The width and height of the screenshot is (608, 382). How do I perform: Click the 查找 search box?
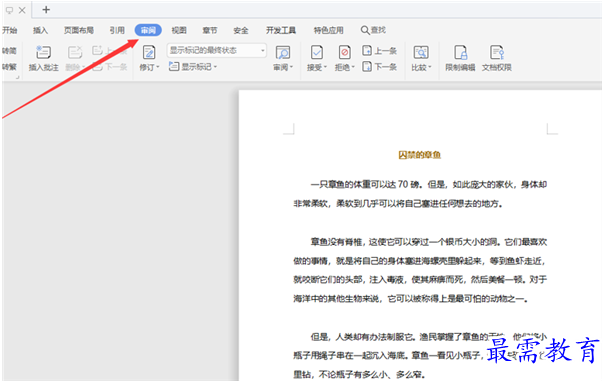[373, 30]
